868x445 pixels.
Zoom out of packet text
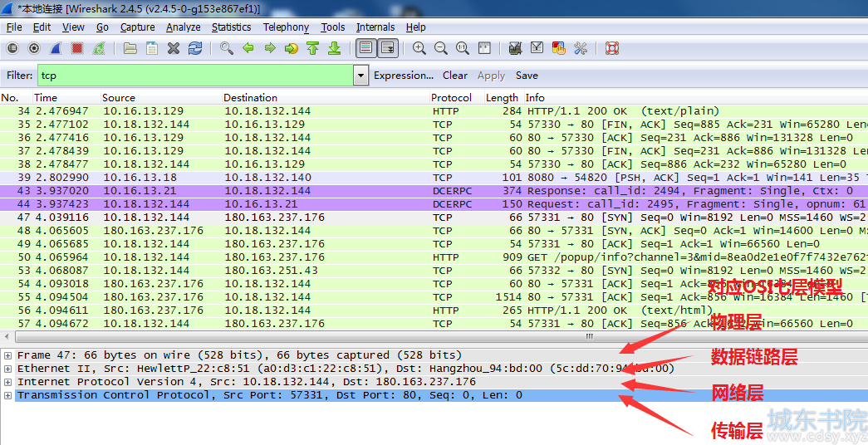pyautogui.click(x=440, y=49)
